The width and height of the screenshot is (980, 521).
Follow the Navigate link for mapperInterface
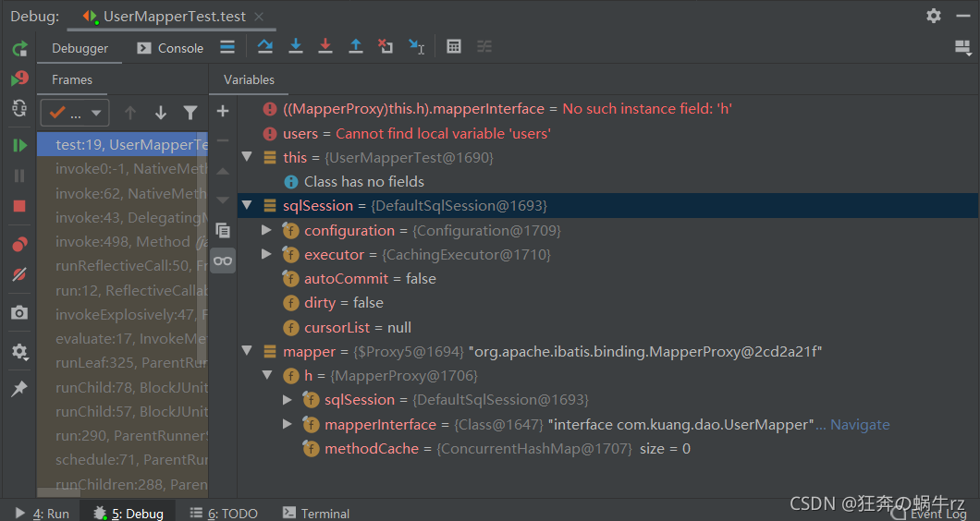860,425
